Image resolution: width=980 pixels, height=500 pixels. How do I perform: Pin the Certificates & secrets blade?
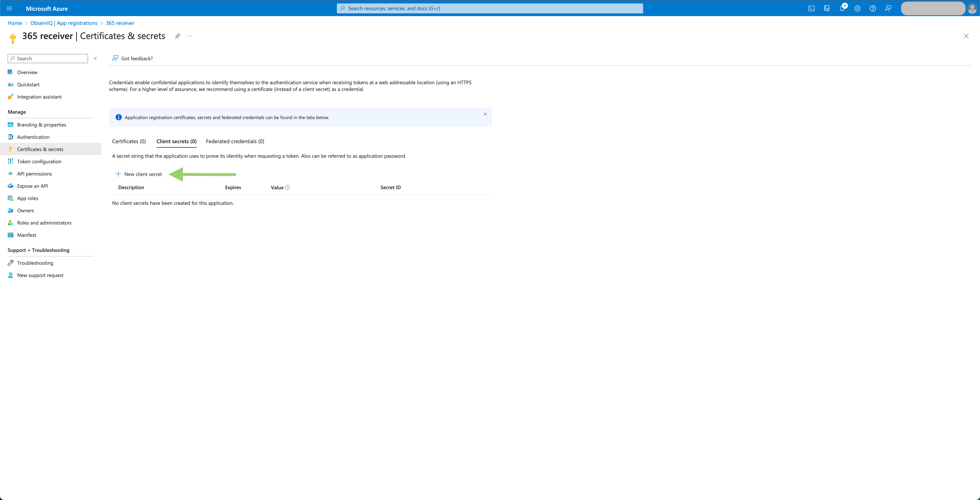pos(177,36)
